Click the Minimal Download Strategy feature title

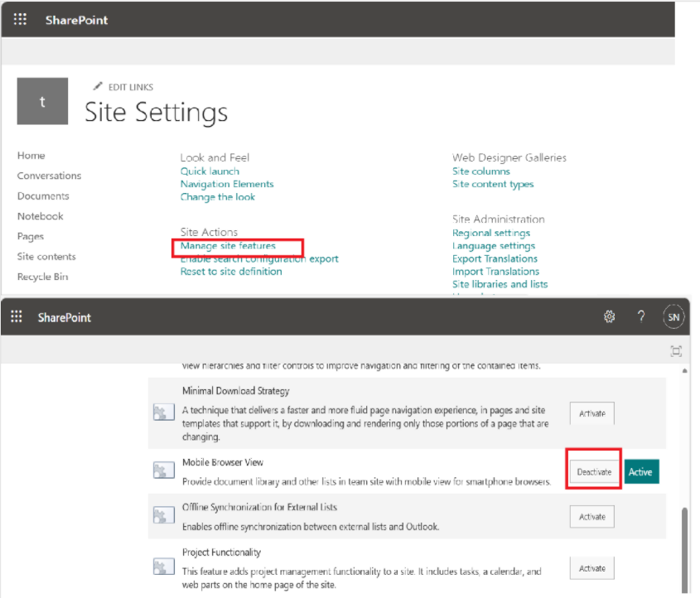tap(236, 391)
